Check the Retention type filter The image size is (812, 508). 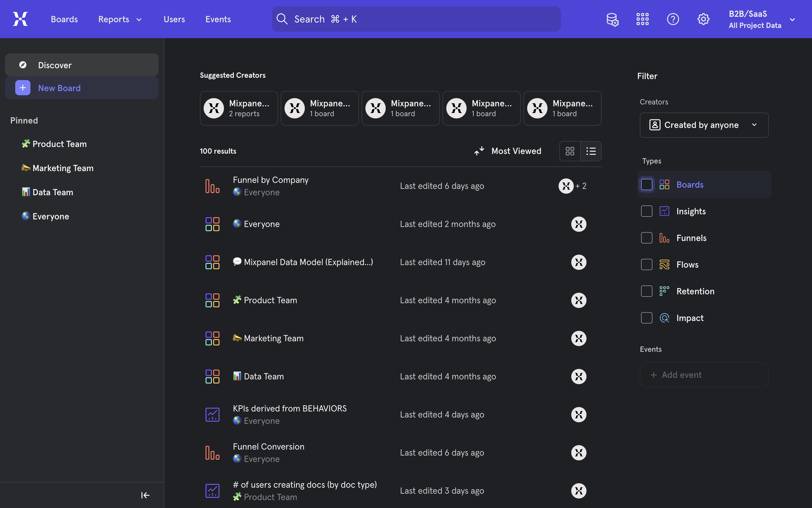click(646, 291)
